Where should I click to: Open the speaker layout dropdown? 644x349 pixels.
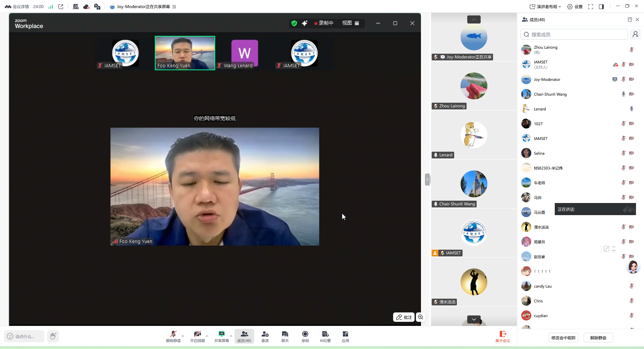click(x=545, y=7)
